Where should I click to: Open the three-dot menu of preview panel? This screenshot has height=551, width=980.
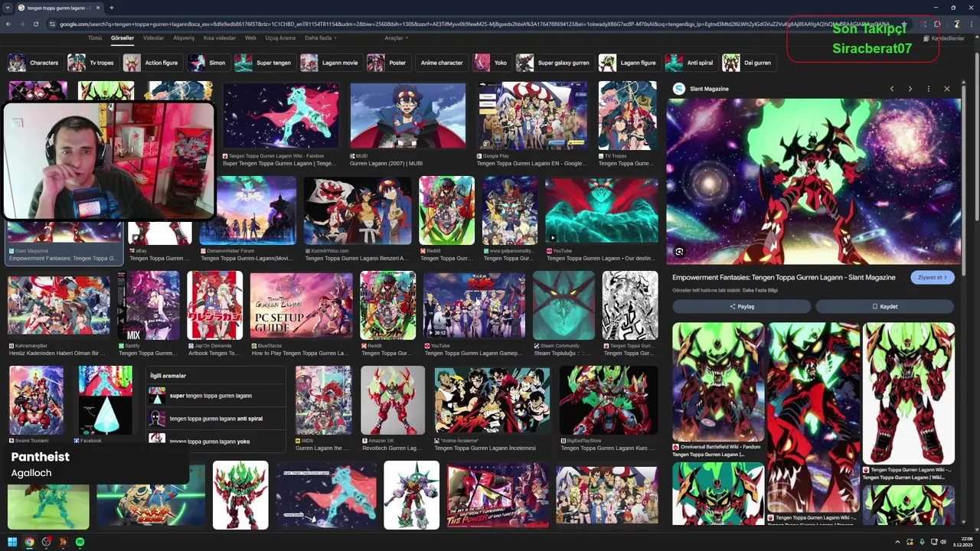(x=929, y=89)
